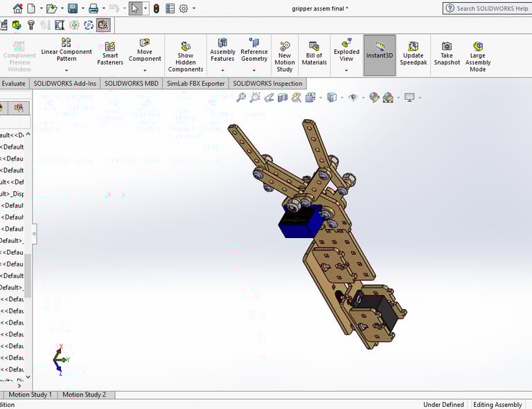This screenshot has width=532, height=409.
Task: Click Take Snapshot button
Action: (x=447, y=53)
